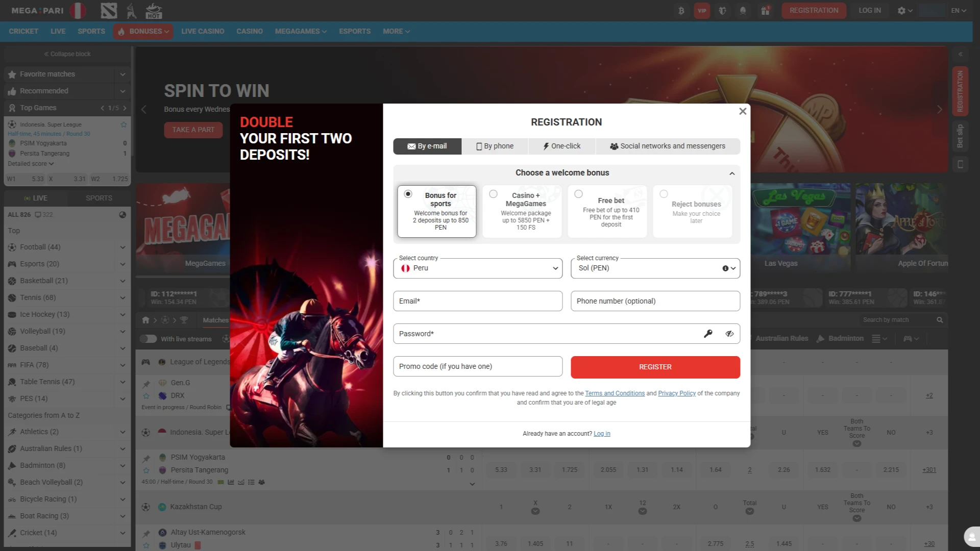Select the By e-mail tab
The width and height of the screenshot is (980, 551).
coord(427,146)
